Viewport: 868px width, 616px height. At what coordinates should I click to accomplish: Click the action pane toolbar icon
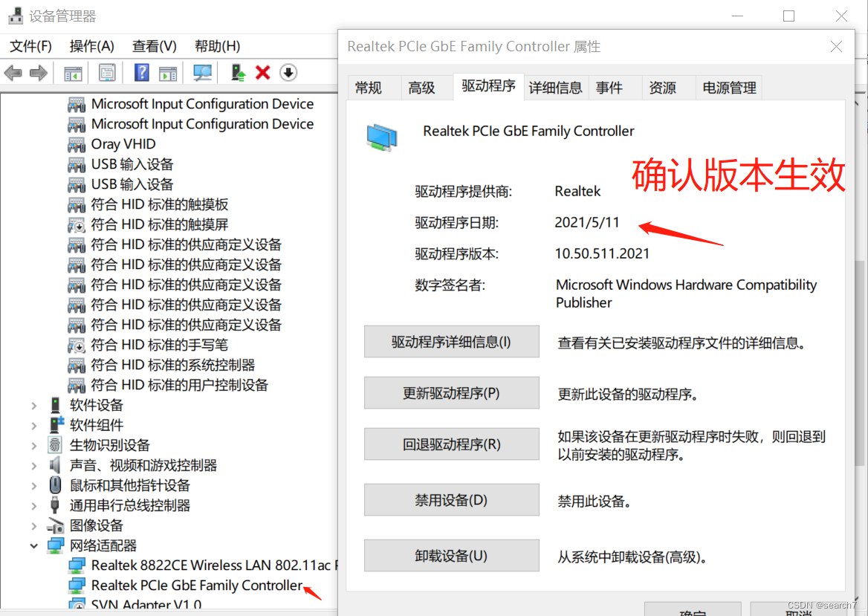[168, 73]
